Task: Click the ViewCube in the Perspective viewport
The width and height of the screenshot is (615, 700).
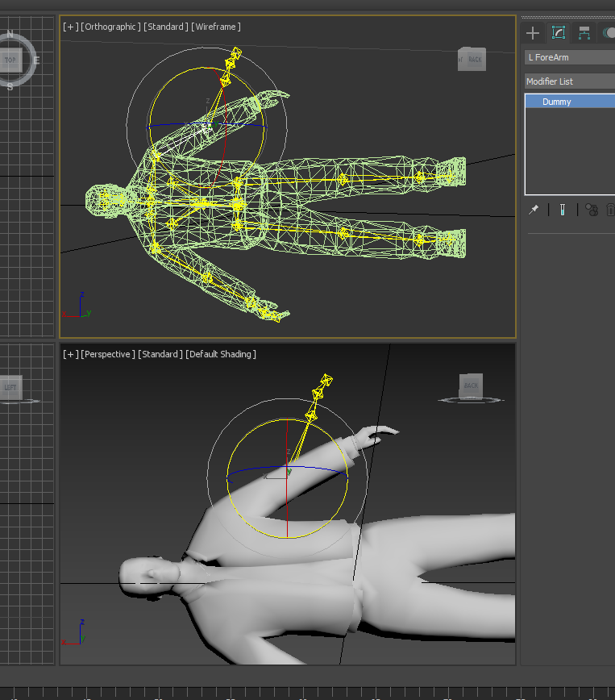Action: pyautogui.click(x=471, y=386)
